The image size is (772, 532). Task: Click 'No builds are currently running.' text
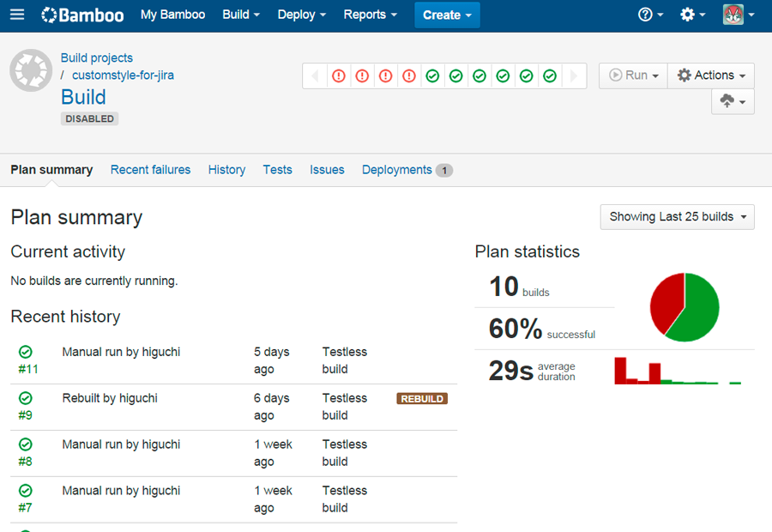pos(94,281)
